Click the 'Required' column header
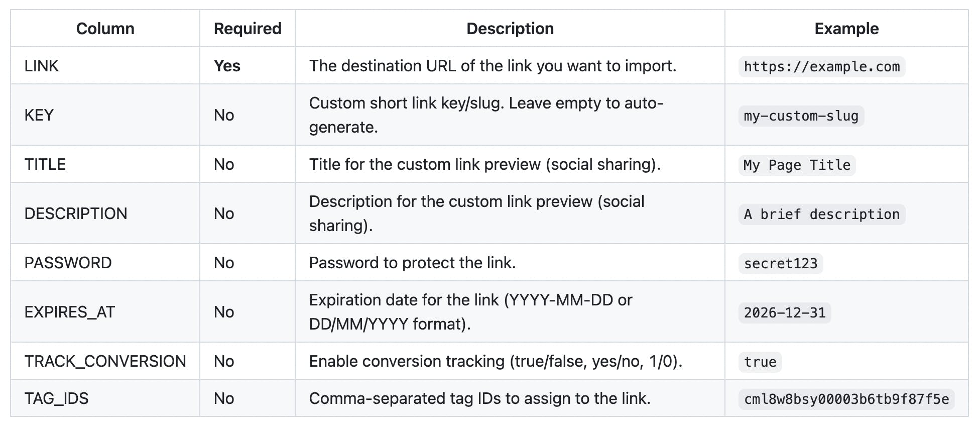 point(247,29)
